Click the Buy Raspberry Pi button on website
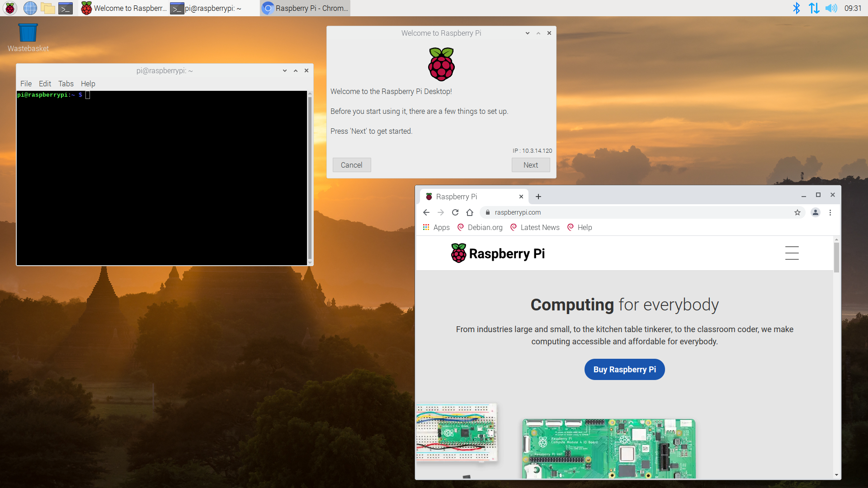This screenshot has width=868, height=488. coord(625,370)
